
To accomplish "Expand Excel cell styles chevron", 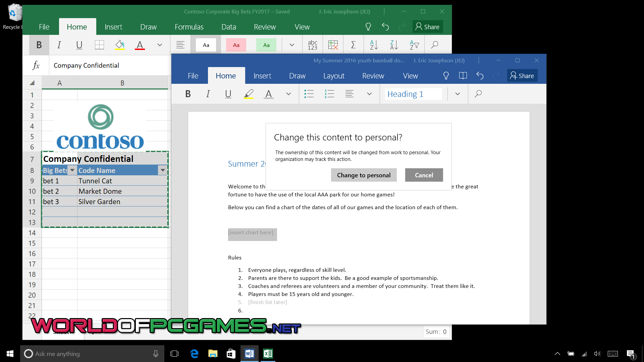I will tap(292, 45).
